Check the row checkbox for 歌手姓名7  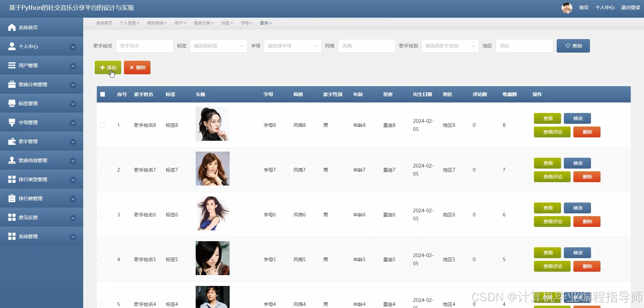point(103,170)
